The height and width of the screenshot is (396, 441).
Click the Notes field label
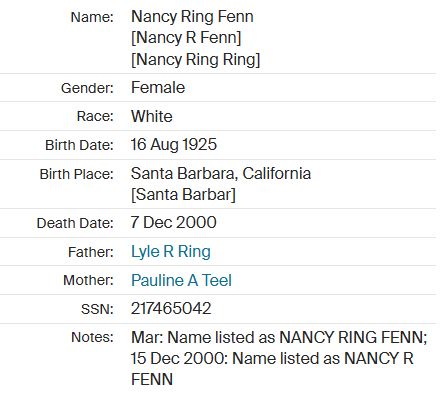point(92,338)
